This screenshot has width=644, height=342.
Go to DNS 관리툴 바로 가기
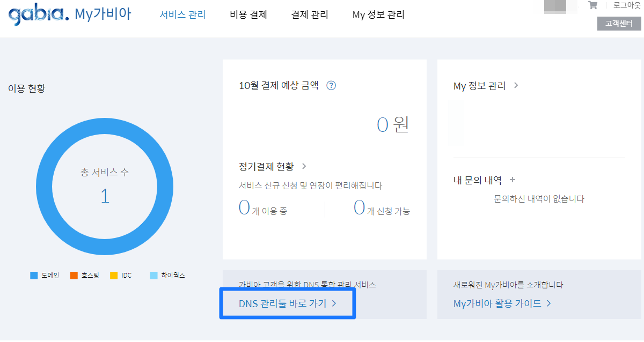coord(287,303)
